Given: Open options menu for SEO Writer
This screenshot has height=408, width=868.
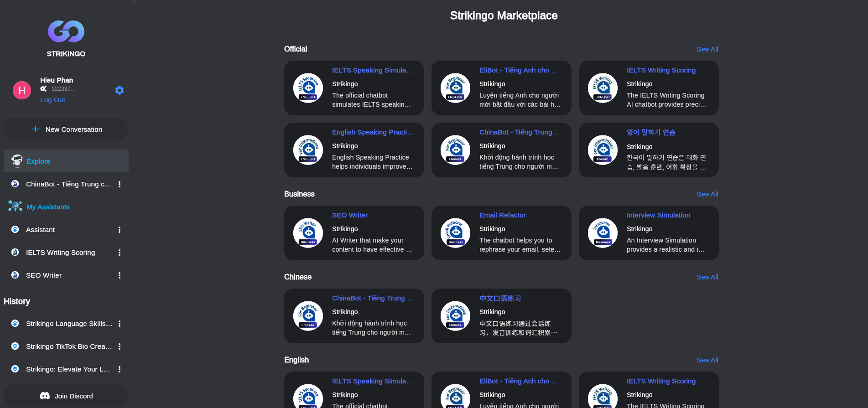Looking at the screenshot, I should pos(120,275).
